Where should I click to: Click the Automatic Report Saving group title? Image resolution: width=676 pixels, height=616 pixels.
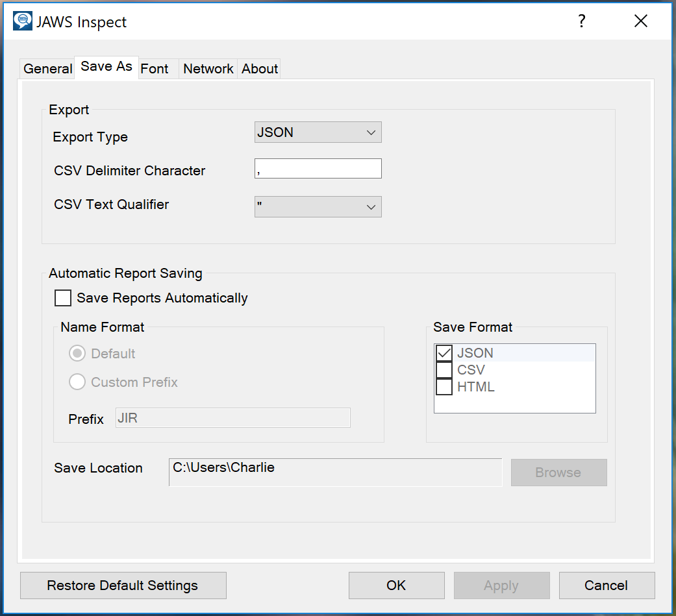click(x=125, y=273)
